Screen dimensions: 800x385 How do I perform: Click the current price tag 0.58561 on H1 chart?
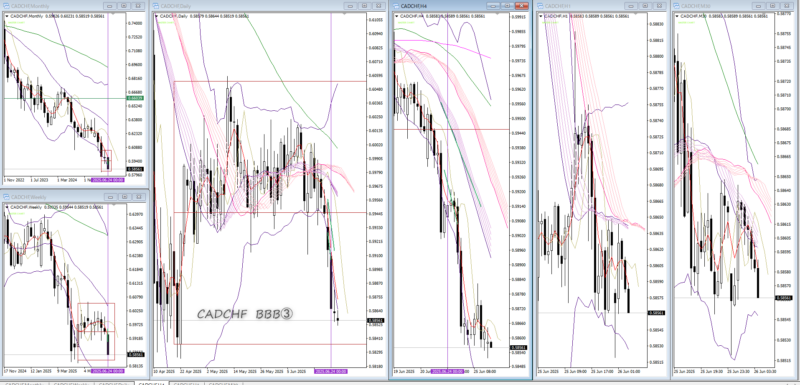(656, 313)
